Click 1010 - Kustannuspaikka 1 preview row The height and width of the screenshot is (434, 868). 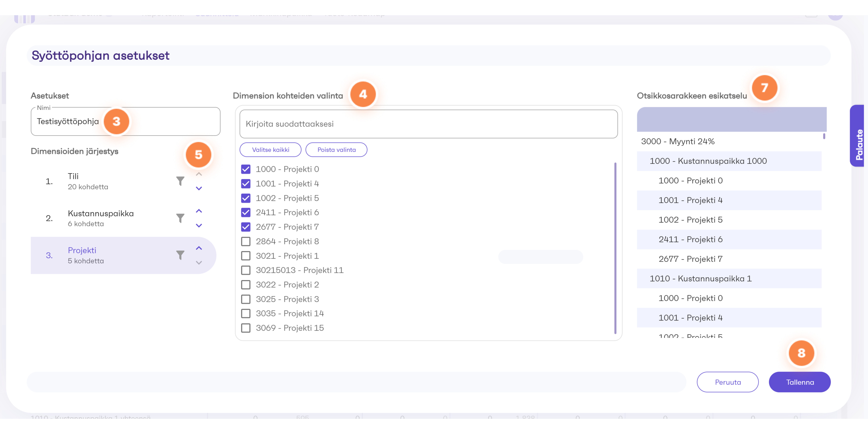729,279
